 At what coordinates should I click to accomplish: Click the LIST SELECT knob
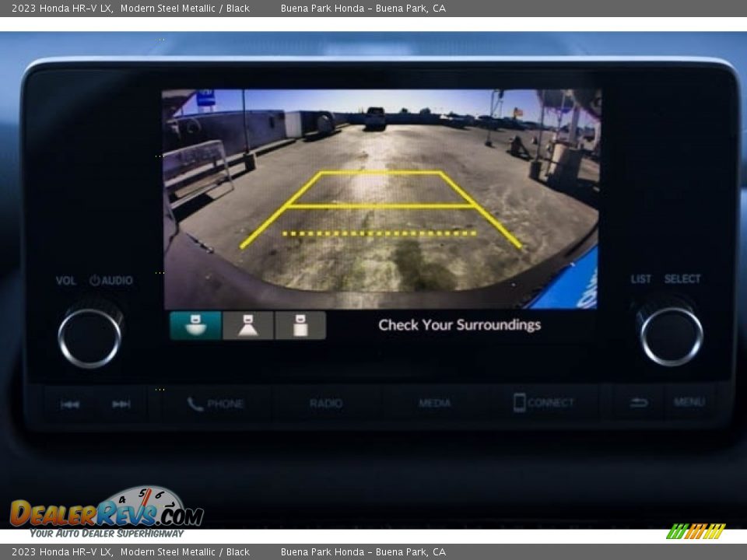click(x=672, y=336)
